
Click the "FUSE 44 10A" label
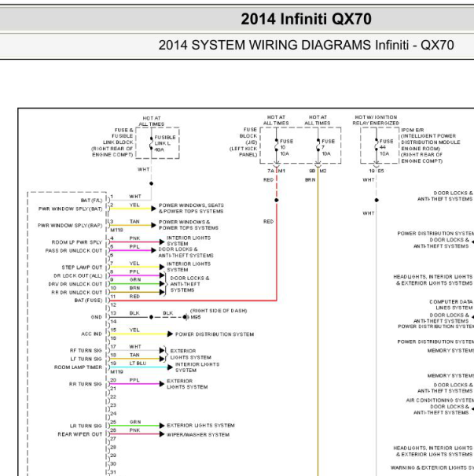click(386, 147)
